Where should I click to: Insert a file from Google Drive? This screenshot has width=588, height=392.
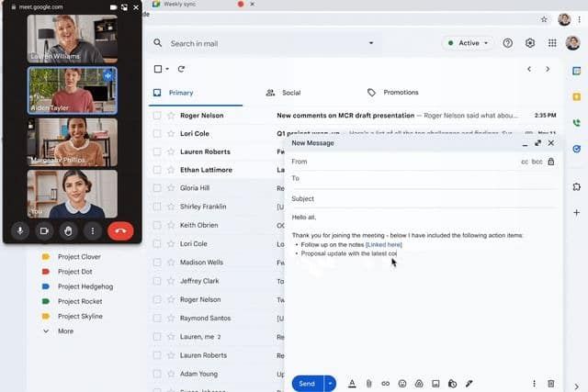(x=419, y=383)
